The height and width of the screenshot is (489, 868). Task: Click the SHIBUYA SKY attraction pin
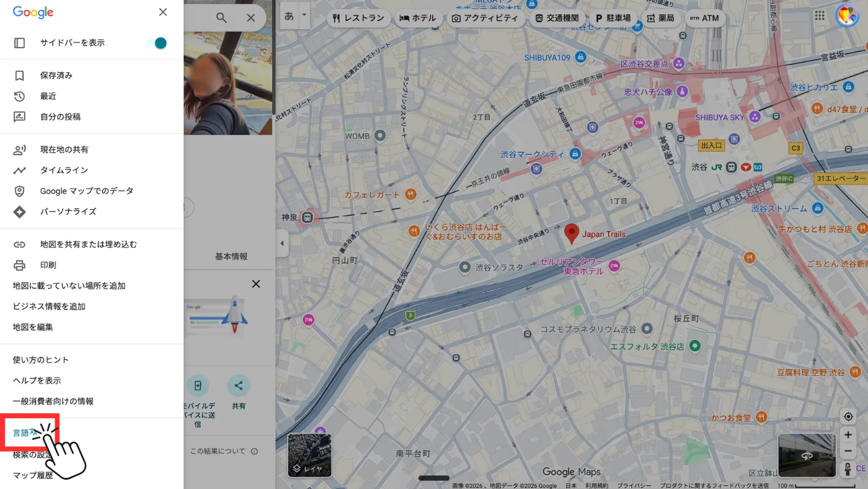755,117
